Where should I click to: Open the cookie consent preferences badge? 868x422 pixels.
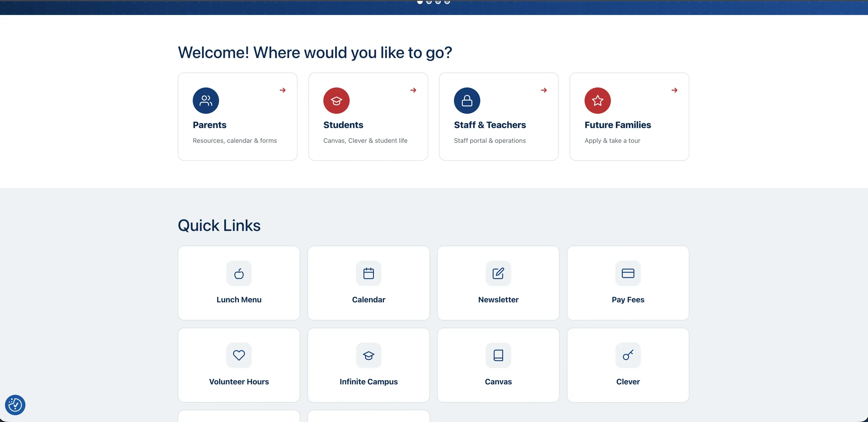point(15,405)
